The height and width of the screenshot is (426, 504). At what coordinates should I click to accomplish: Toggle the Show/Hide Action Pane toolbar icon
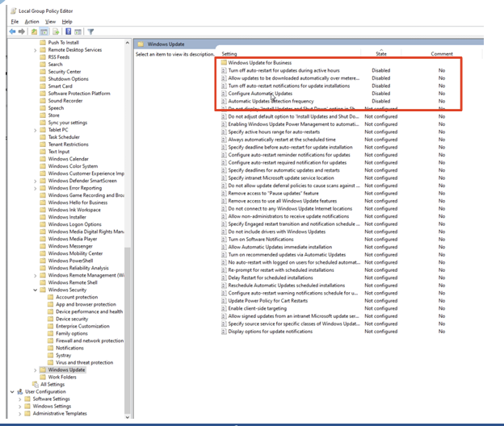click(x=78, y=31)
